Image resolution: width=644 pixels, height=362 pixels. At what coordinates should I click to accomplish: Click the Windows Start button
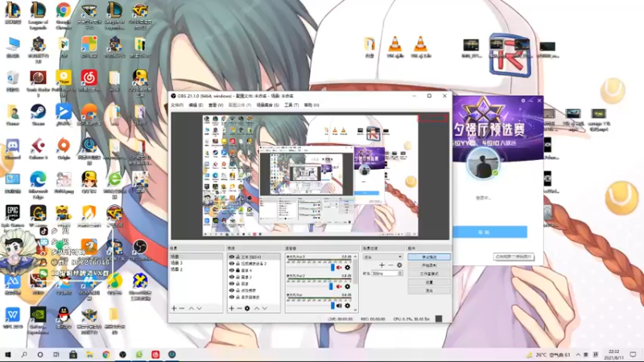(x=8, y=355)
